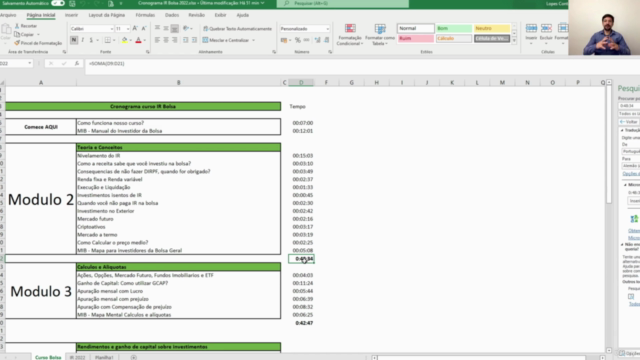Add a new sheet with plus icon
640x360 pixels.
(x=133, y=357)
